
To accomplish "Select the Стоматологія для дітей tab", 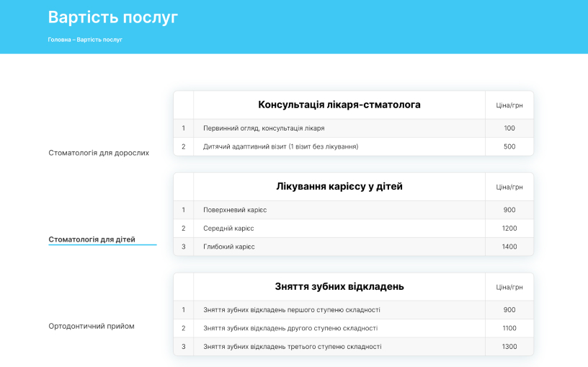I will [x=92, y=239].
